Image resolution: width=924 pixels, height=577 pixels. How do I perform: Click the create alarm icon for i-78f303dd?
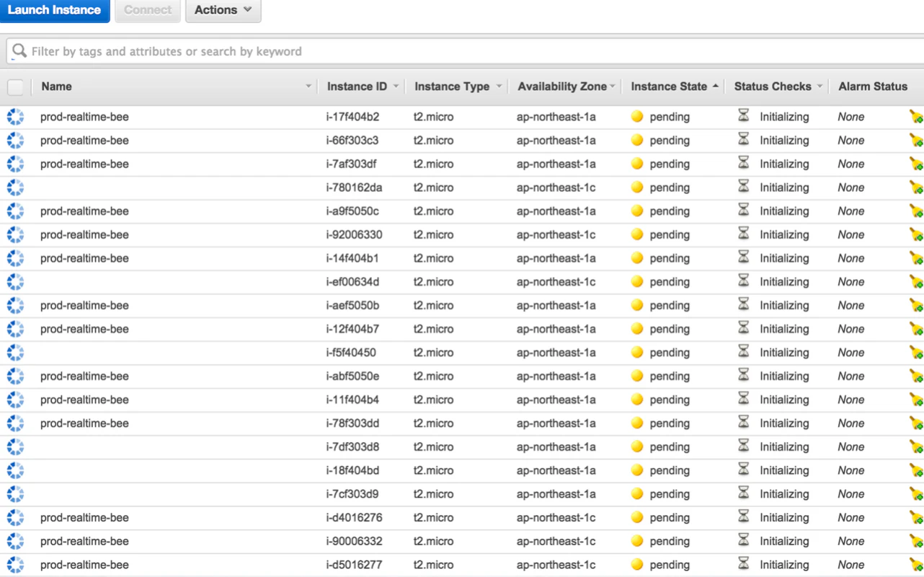916,423
